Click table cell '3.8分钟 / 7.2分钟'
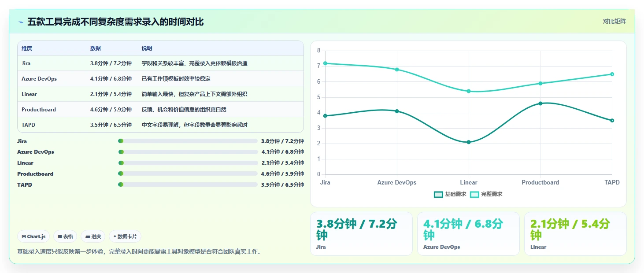This screenshot has height=273, width=644. pos(111,63)
